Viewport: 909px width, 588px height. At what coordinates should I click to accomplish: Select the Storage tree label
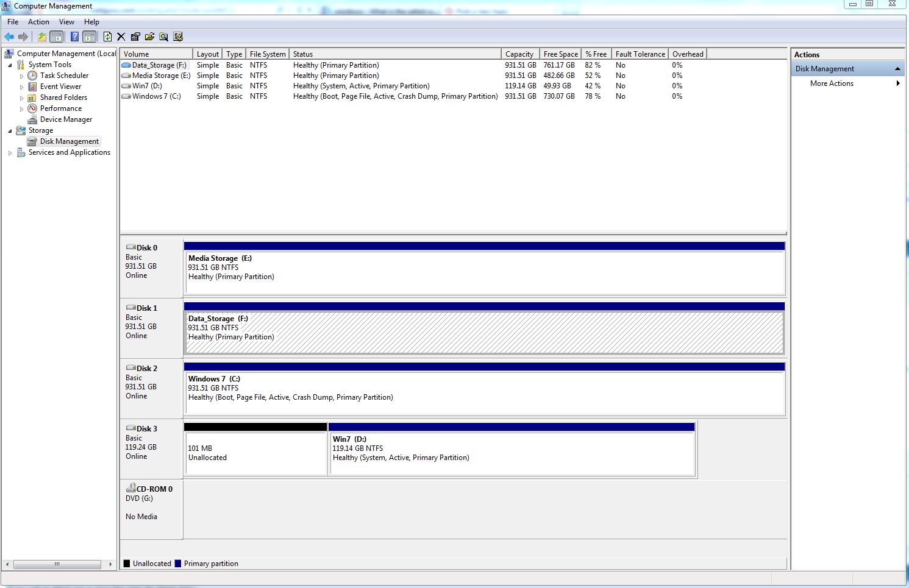(x=41, y=130)
